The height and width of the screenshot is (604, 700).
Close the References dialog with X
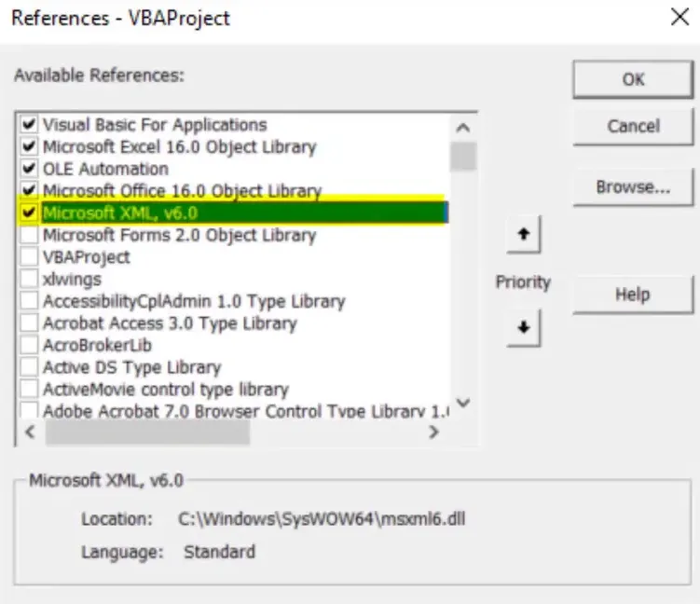(x=679, y=18)
